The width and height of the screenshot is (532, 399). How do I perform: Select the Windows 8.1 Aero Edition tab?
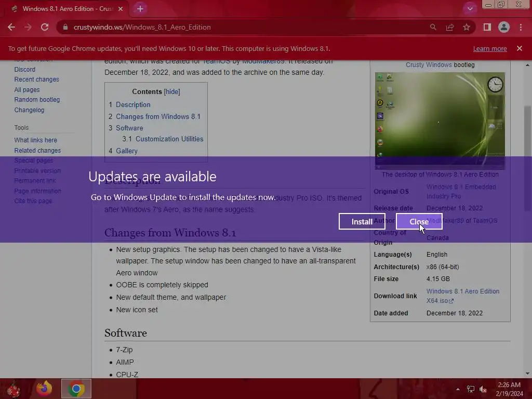(67, 9)
